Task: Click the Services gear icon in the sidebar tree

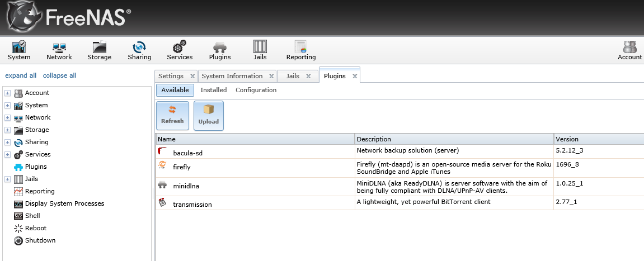Action: point(18,155)
